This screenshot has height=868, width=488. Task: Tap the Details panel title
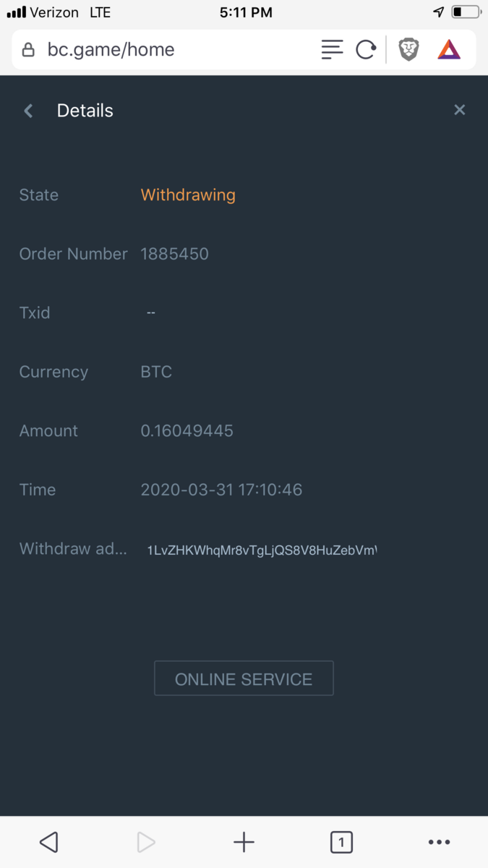[85, 111]
